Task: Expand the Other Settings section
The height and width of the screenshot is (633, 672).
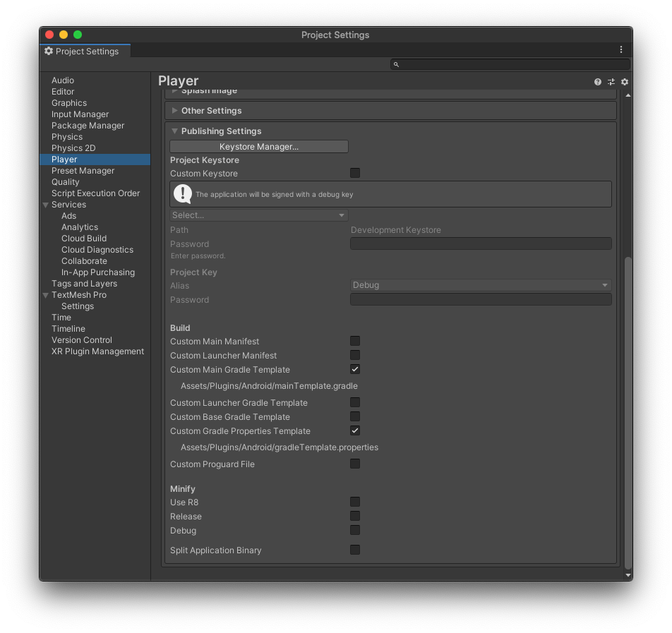Action: (x=174, y=111)
